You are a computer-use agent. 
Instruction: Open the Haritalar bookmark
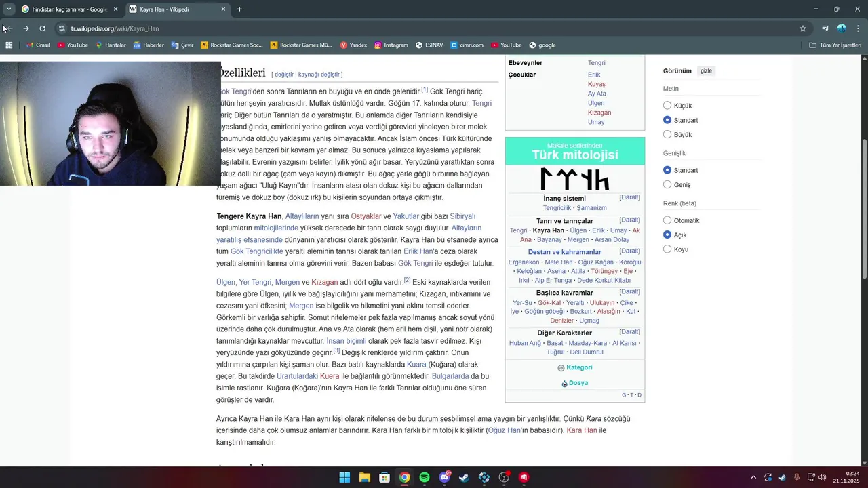click(111, 45)
